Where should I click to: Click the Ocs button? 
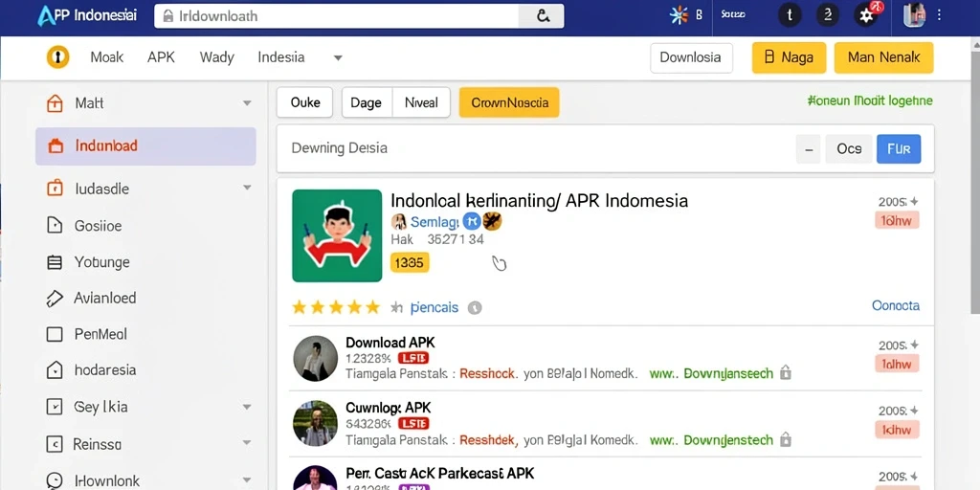pos(849,149)
